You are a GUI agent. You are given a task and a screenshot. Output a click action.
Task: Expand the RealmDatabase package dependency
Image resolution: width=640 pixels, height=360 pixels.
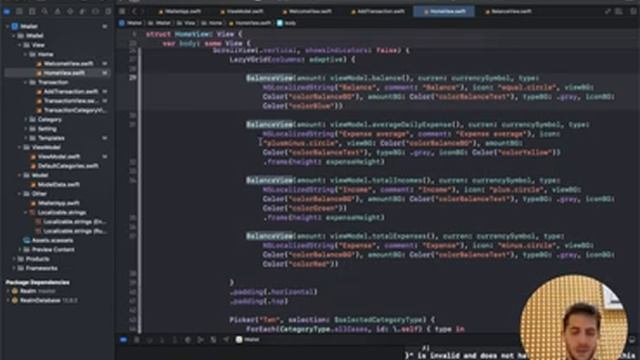[8, 301]
